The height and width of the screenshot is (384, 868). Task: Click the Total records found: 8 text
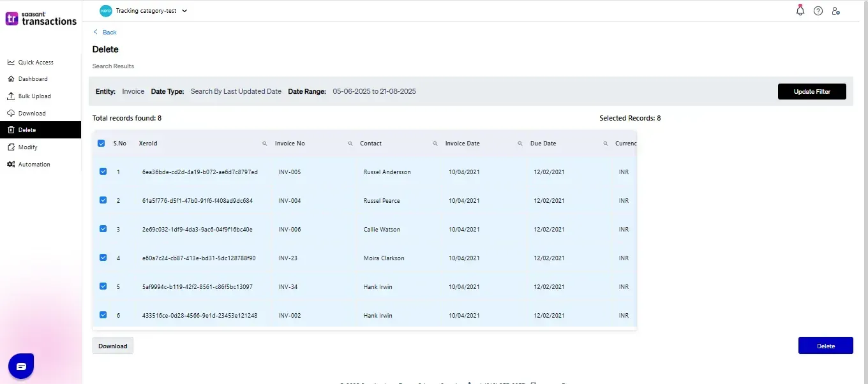pyautogui.click(x=127, y=119)
